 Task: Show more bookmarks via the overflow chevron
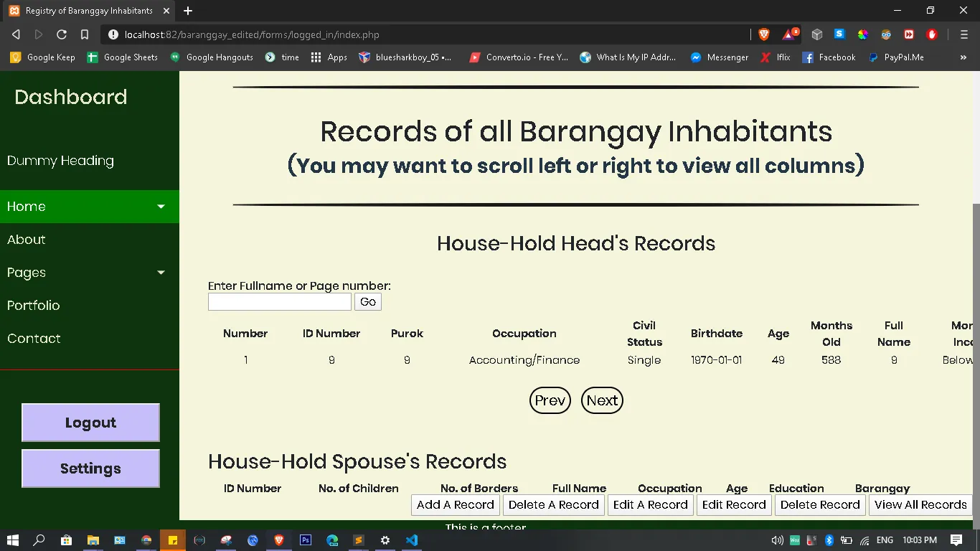(963, 57)
